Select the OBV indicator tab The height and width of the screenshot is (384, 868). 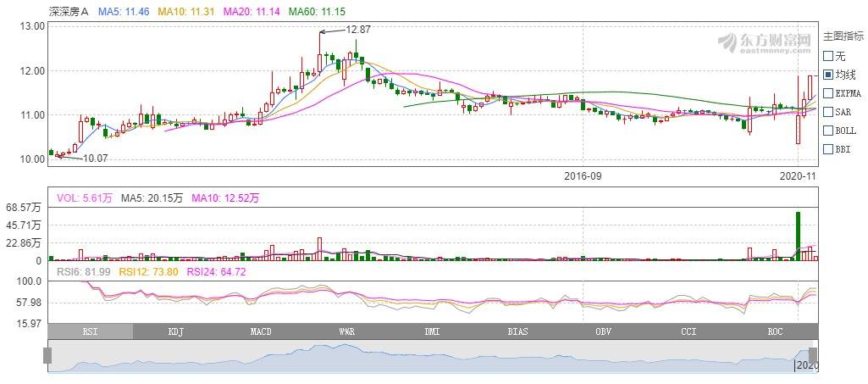[x=603, y=331]
